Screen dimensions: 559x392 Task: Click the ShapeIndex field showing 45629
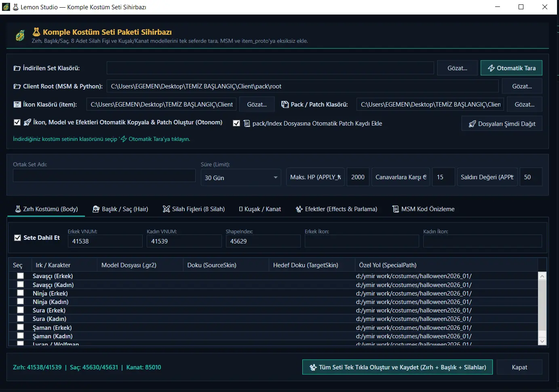coord(263,241)
